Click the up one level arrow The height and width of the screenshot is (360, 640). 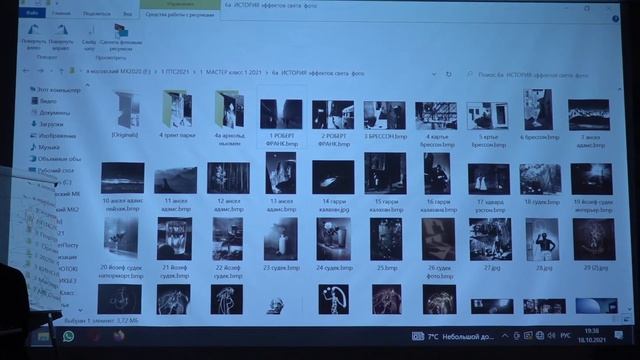[x=61, y=71]
